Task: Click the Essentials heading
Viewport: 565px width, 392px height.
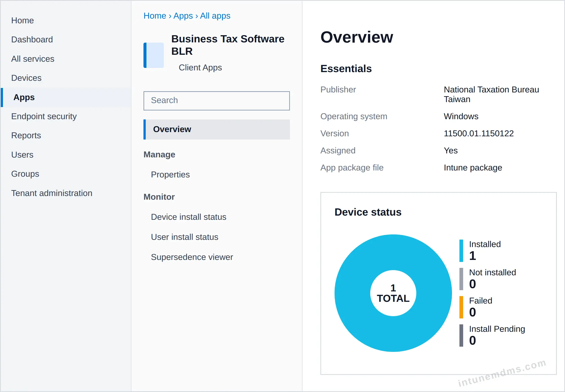Action: coord(346,69)
